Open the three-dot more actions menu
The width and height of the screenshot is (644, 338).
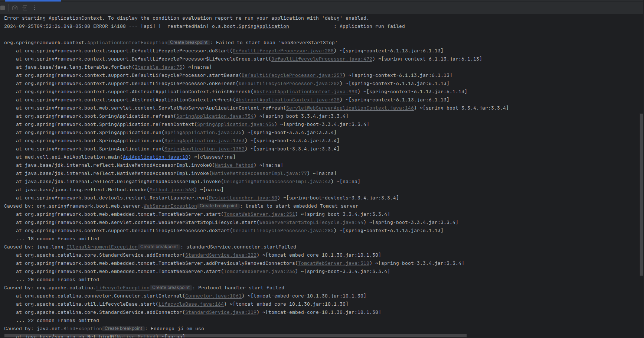34,8
